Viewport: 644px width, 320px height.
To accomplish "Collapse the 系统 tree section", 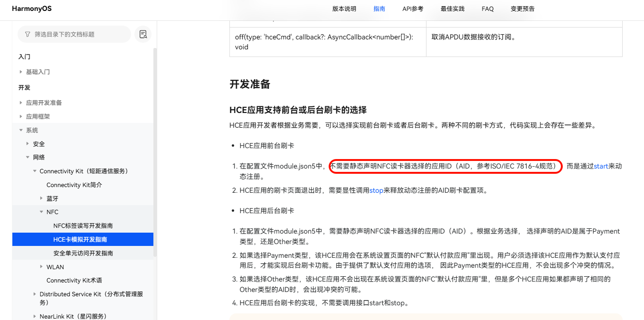I will pyautogui.click(x=21, y=130).
